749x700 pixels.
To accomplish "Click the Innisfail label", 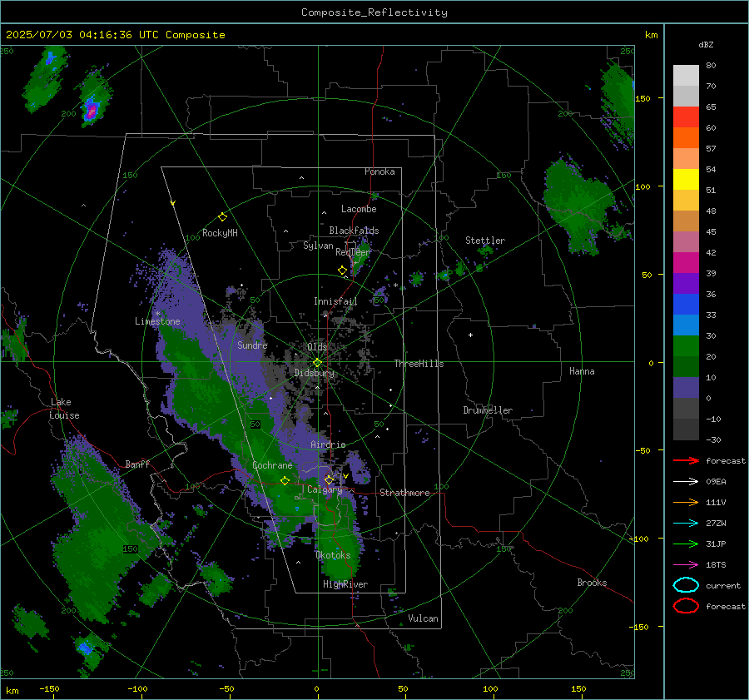I will (x=335, y=301).
